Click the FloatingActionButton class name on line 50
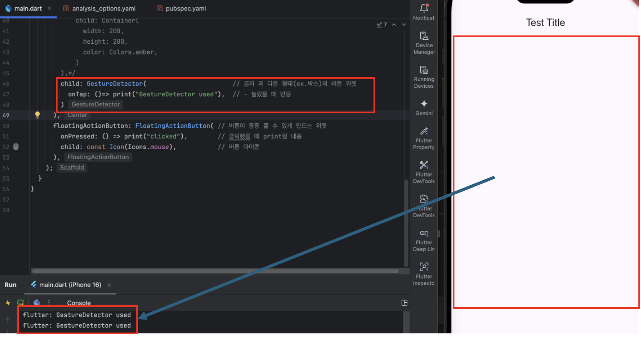 173,125
